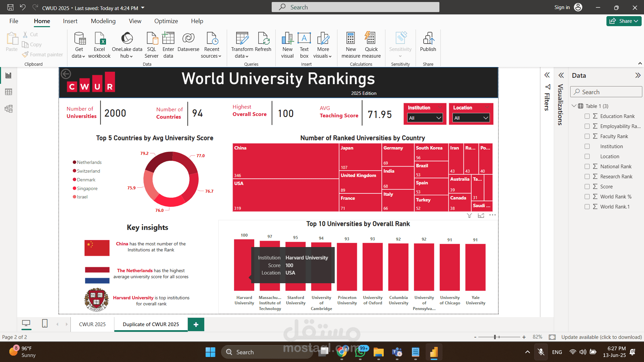This screenshot has width=644, height=362.
Task: Check the Score field
Action: (x=587, y=187)
